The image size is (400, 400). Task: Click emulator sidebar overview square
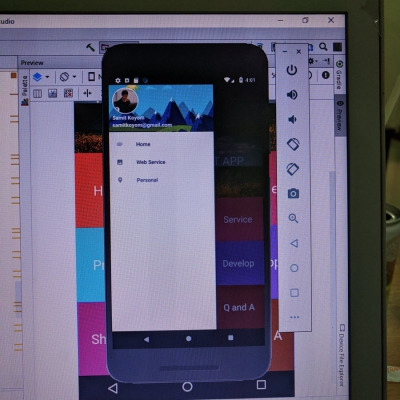[294, 293]
